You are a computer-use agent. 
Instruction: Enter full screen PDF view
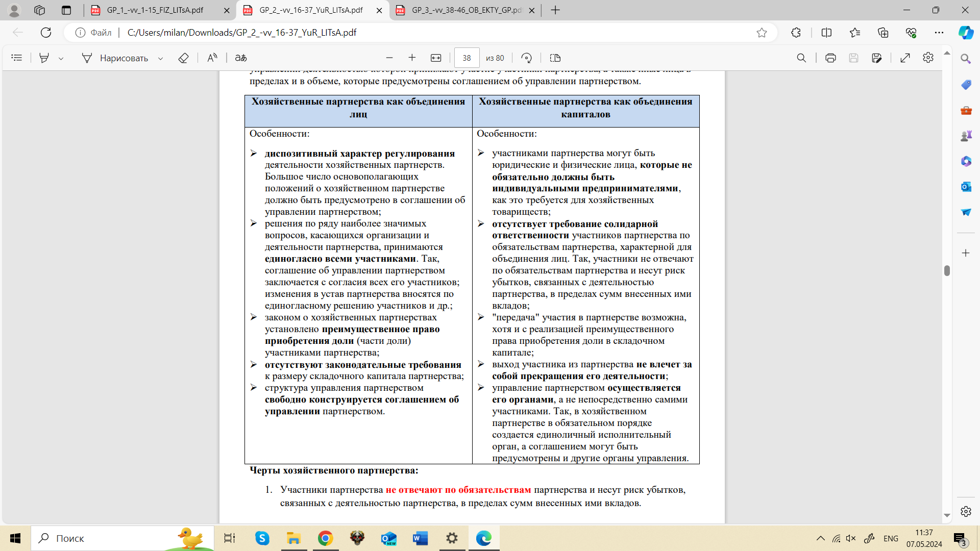tap(905, 58)
